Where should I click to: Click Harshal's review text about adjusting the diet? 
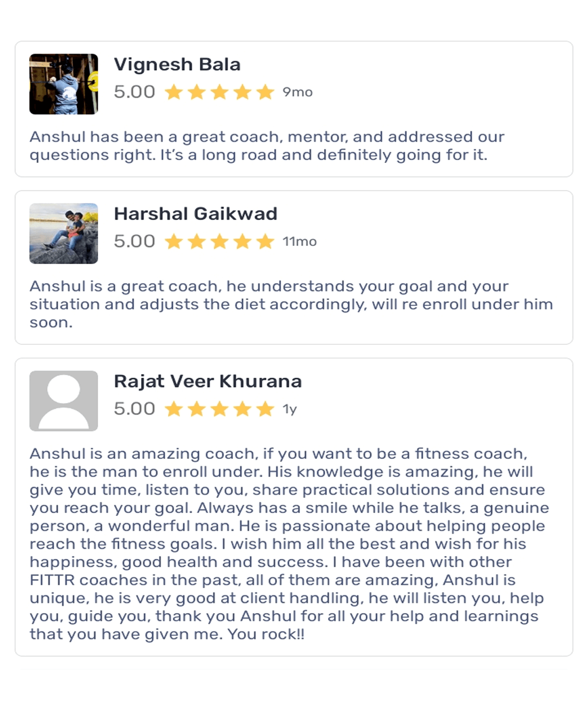click(291, 304)
